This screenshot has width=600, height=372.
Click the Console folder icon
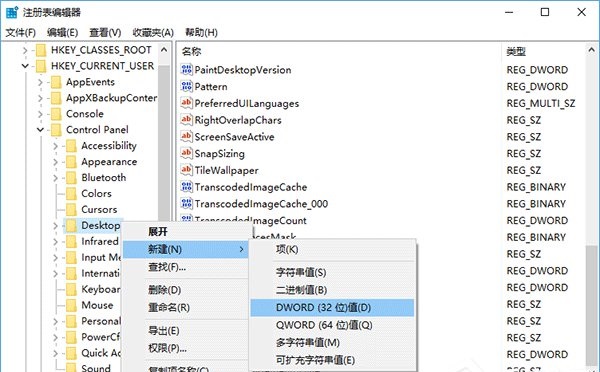tap(56, 114)
